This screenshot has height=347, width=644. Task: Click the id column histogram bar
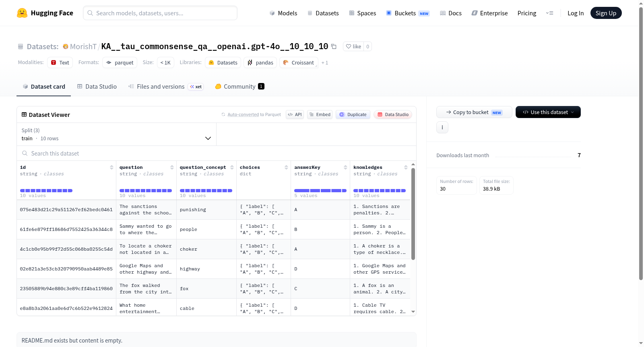pos(46,190)
